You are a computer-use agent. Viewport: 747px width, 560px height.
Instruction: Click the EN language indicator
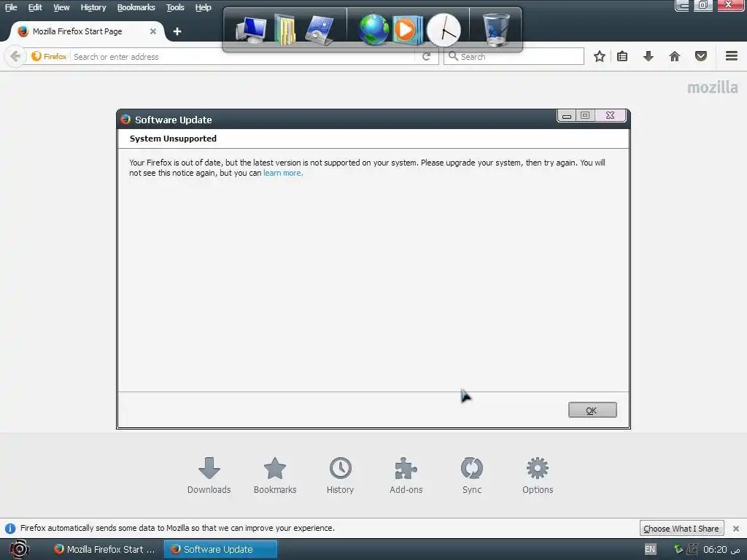(650, 549)
